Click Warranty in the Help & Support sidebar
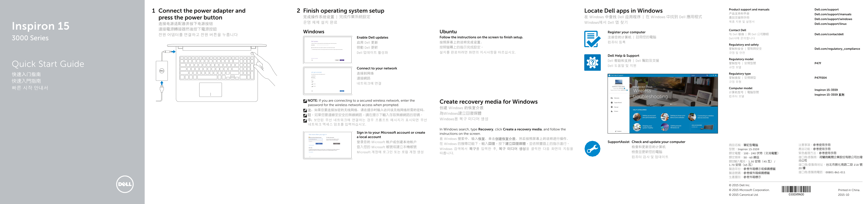Viewport: 868px width, 204px height. click(615, 98)
